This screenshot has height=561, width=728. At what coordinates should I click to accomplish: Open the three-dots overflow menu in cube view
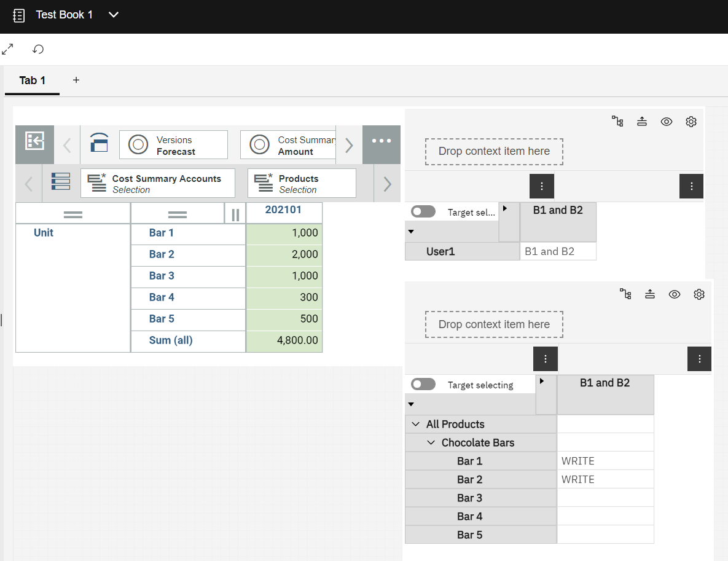(x=381, y=141)
